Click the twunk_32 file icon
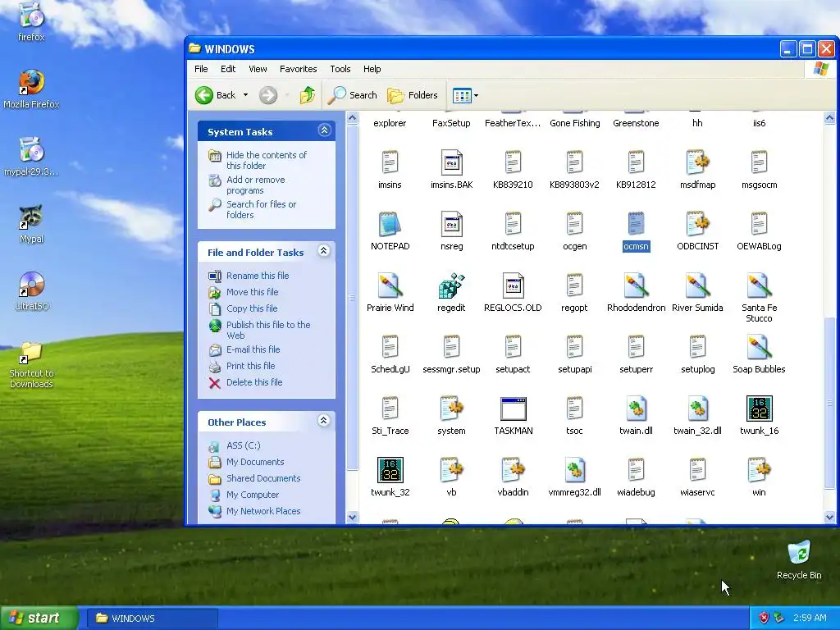The width and height of the screenshot is (840, 630). (x=390, y=470)
